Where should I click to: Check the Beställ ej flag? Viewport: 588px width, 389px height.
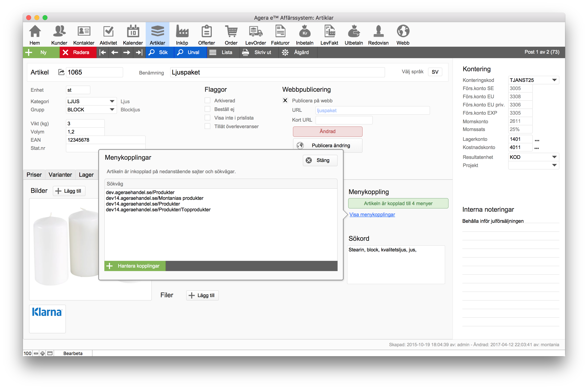[207, 109]
